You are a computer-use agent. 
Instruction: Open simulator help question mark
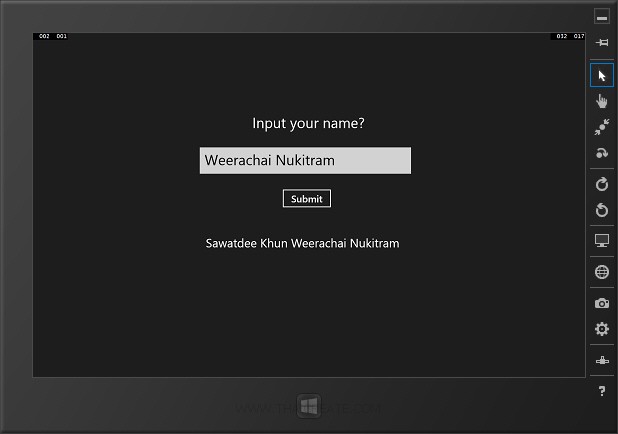click(x=602, y=391)
